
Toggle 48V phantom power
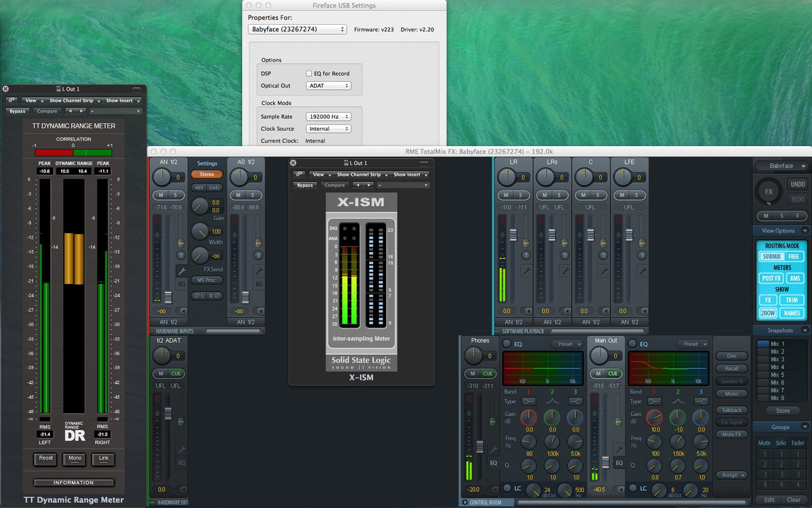(x=199, y=188)
